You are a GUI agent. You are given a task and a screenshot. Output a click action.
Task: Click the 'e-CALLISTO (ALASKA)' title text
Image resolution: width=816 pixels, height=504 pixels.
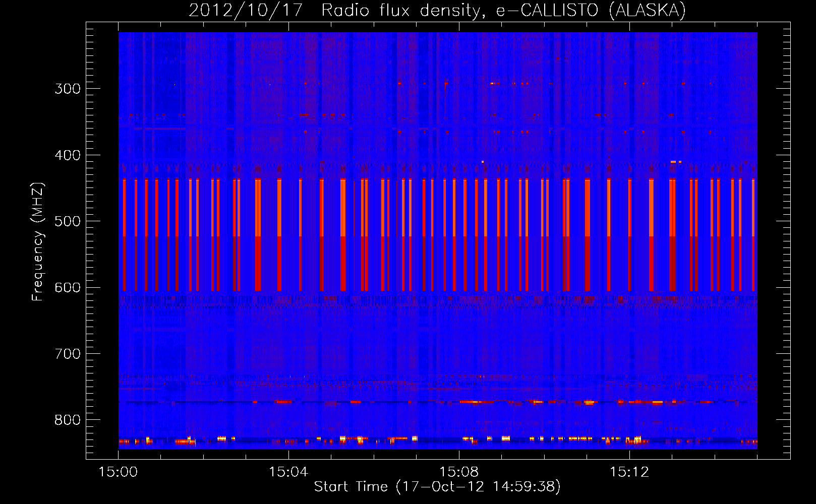[x=591, y=11]
